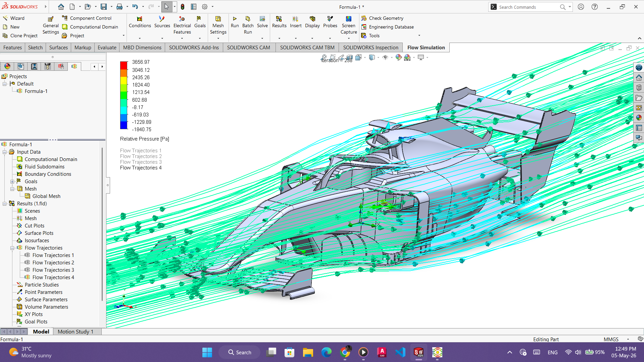The height and width of the screenshot is (362, 644).
Task: Select Flow Trajectories 1 in tree
Action: (x=53, y=255)
